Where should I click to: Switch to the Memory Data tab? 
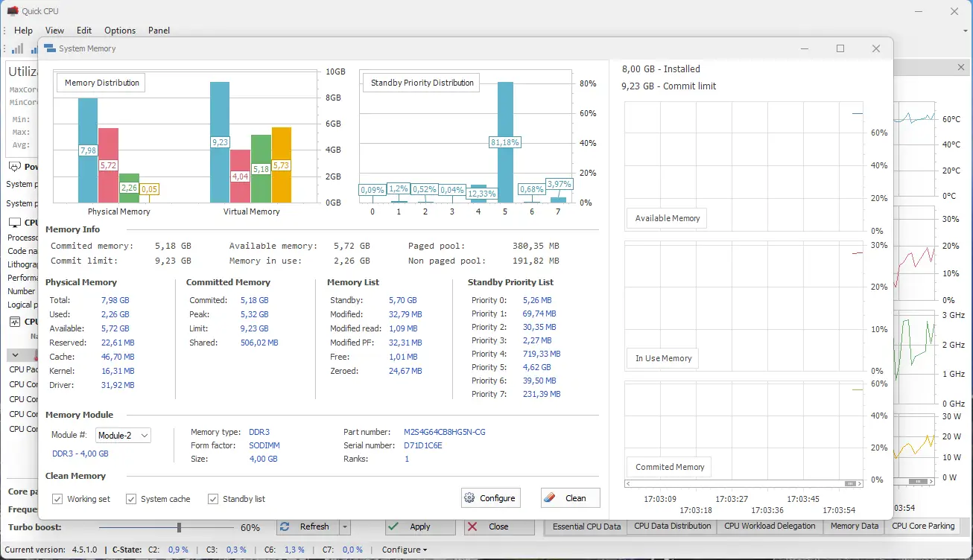[x=855, y=526]
